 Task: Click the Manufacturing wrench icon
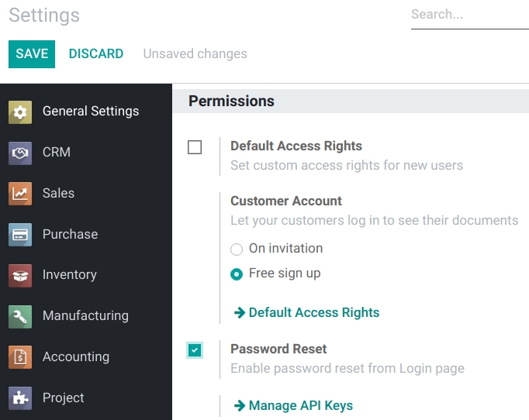20,316
